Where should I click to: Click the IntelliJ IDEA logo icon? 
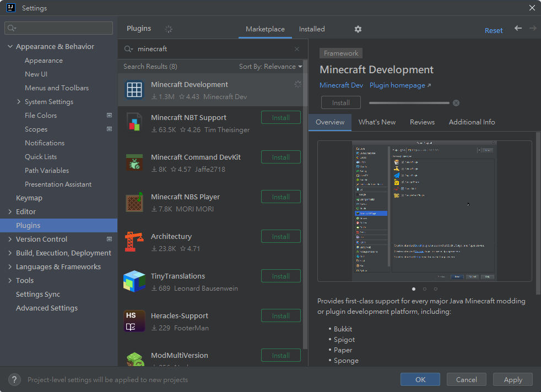pos(11,8)
